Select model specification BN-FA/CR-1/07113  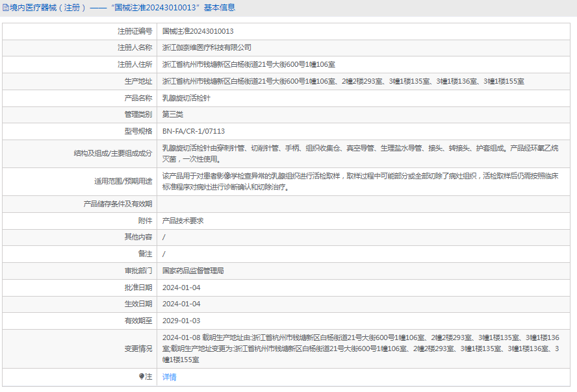(x=194, y=131)
